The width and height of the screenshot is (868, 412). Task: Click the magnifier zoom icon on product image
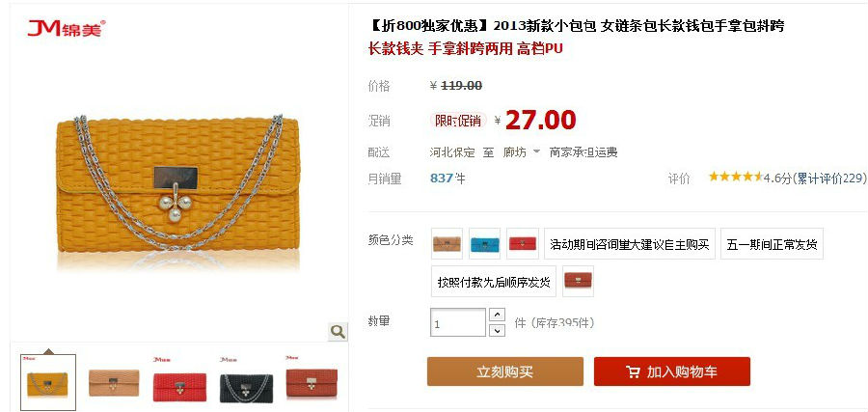click(x=338, y=332)
